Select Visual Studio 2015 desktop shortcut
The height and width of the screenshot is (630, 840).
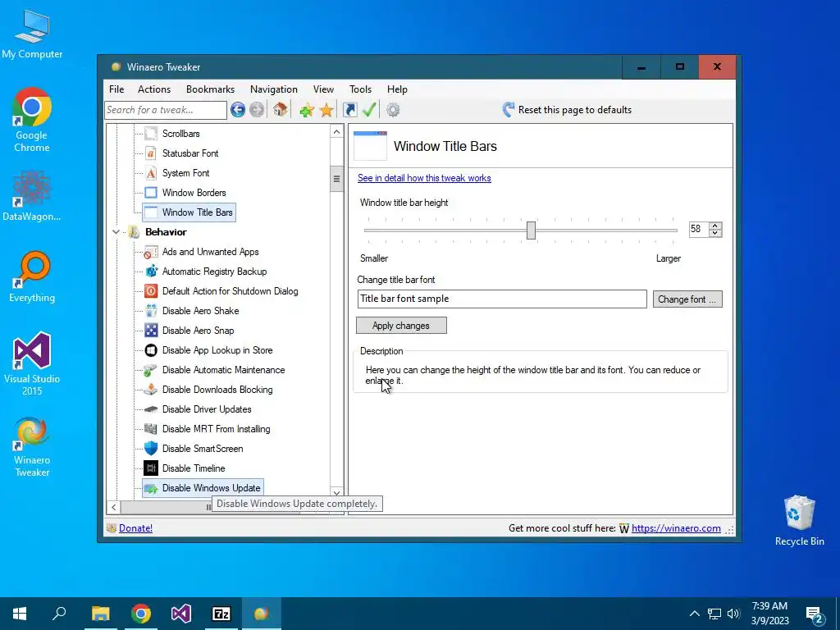(32, 363)
